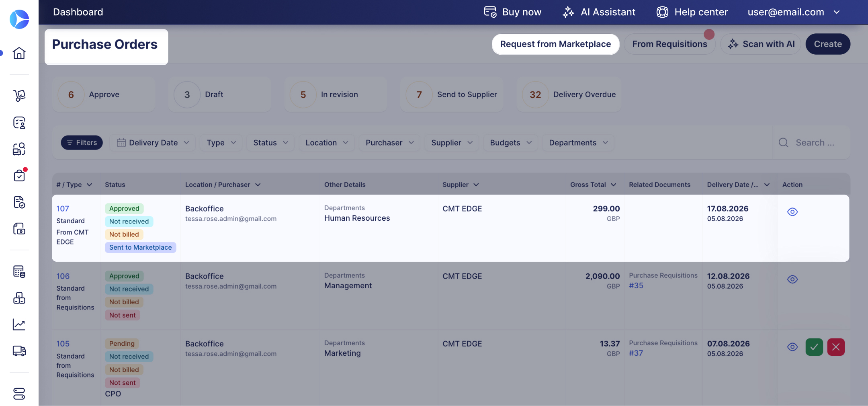This screenshot has width=868, height=406.
Task: Open the Supplier filter dropdown
Action: [x=452, y=143]
